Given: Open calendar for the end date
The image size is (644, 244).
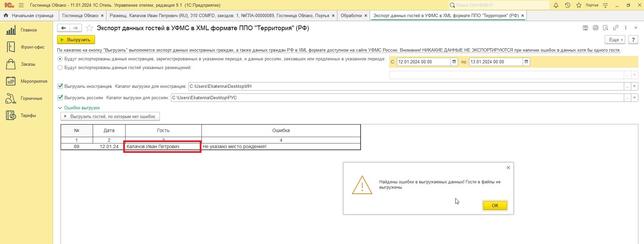Looking at the screenshot, I should click(x=526, y=62).
